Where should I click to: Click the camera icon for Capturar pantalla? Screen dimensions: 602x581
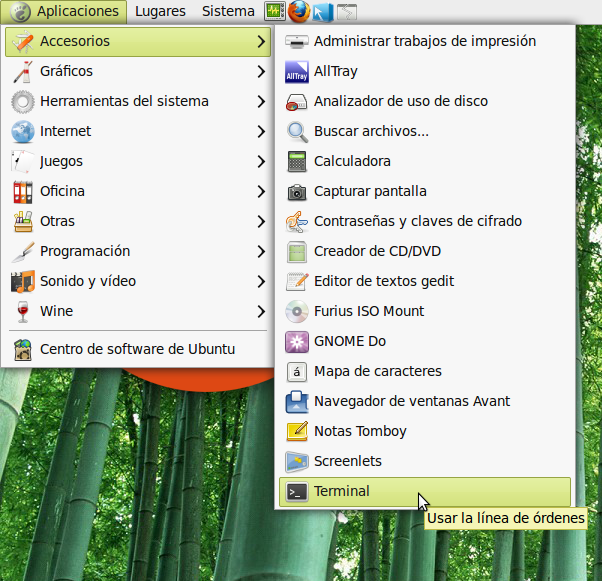pos(297,192)
